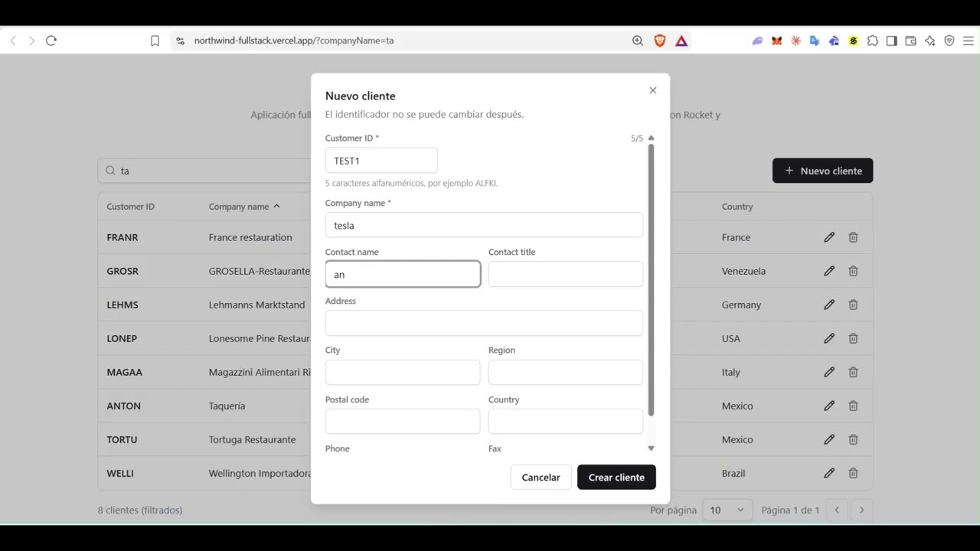980x551 pixels.
Task: Delete the WELLI customer row
Action: (853, 473)
